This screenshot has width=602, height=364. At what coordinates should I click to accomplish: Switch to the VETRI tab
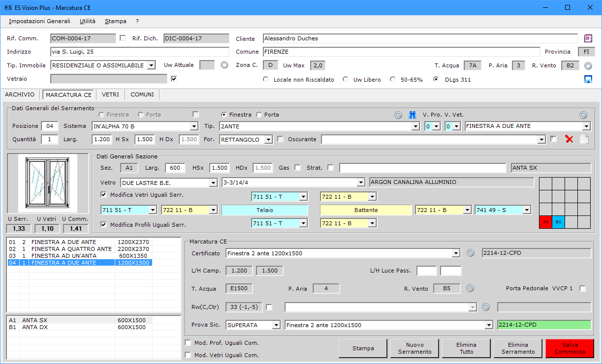pos(110,94)
